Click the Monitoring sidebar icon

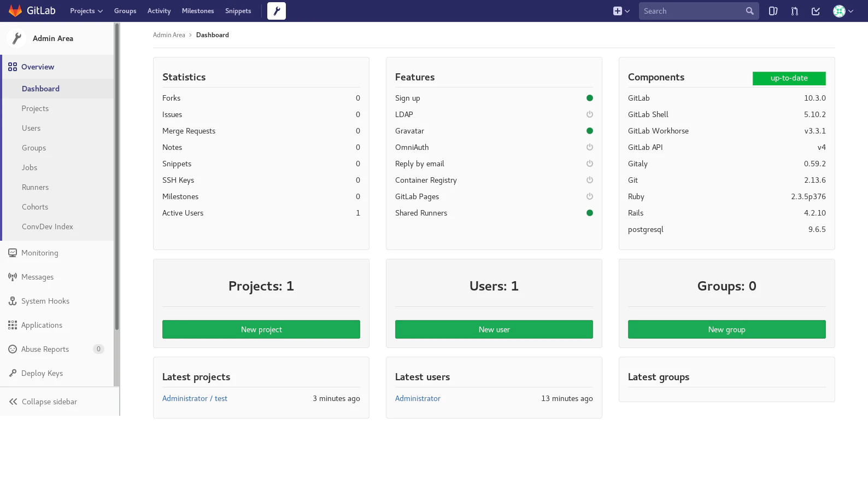(13, 253)
